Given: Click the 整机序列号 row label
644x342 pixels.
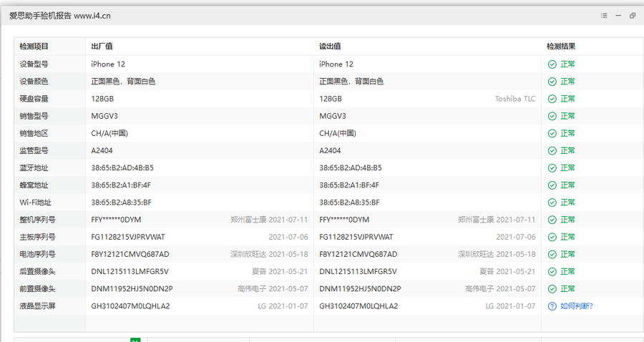Looking at the screenshot, I should tap(37, 220).
